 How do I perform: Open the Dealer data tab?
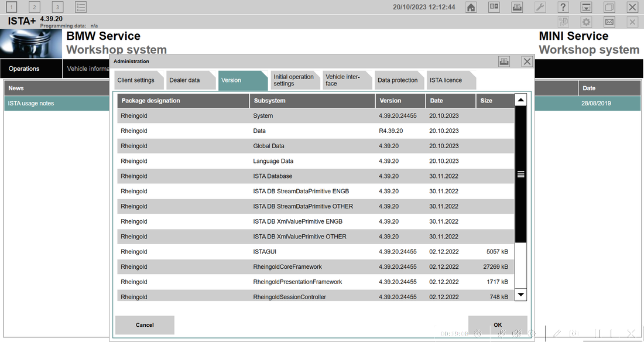(x=184, y=80)
